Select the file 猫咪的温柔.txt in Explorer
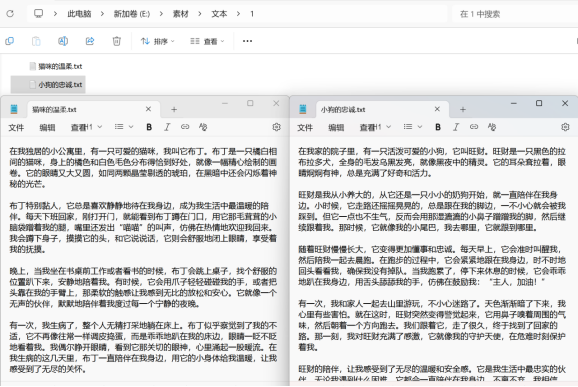This screenshot has height=387, width=578. (x=56, y=66)
